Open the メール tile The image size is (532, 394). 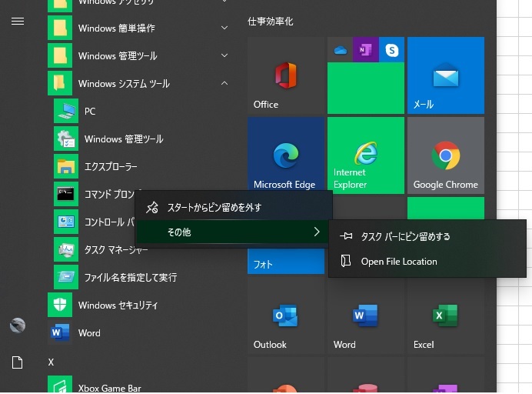click(x=446, y=75)
